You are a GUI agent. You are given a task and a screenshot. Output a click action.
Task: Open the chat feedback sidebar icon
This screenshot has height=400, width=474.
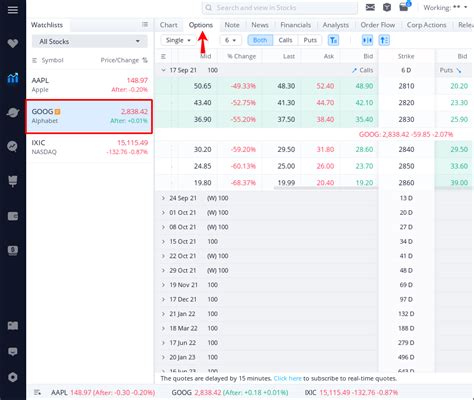[x=13, y=352]
